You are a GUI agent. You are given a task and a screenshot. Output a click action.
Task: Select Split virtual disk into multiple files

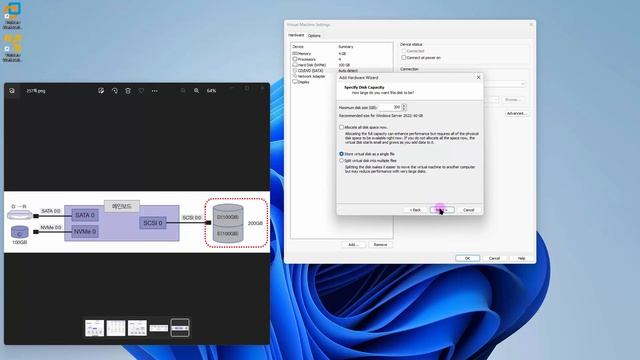[342, 160]
